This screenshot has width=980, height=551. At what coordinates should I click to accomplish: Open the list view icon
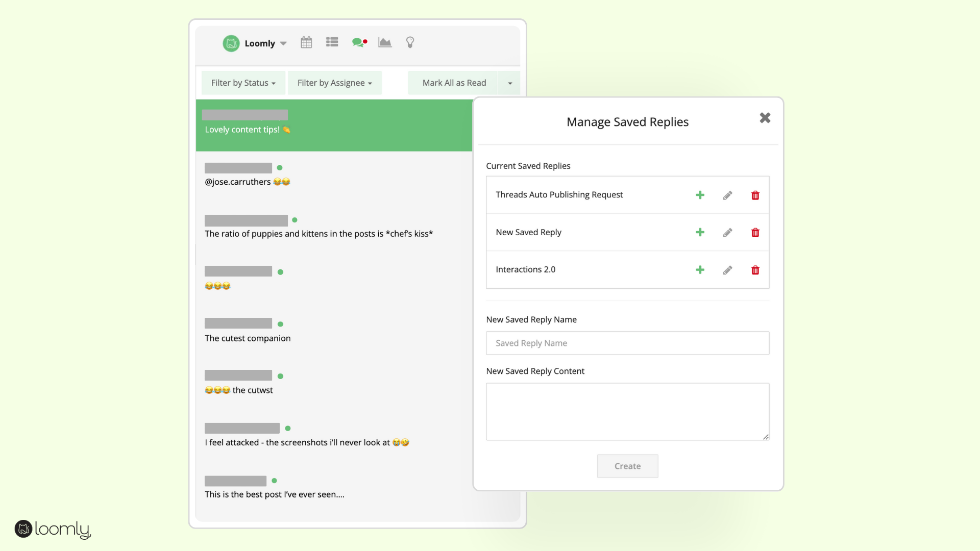coord(332,42)
